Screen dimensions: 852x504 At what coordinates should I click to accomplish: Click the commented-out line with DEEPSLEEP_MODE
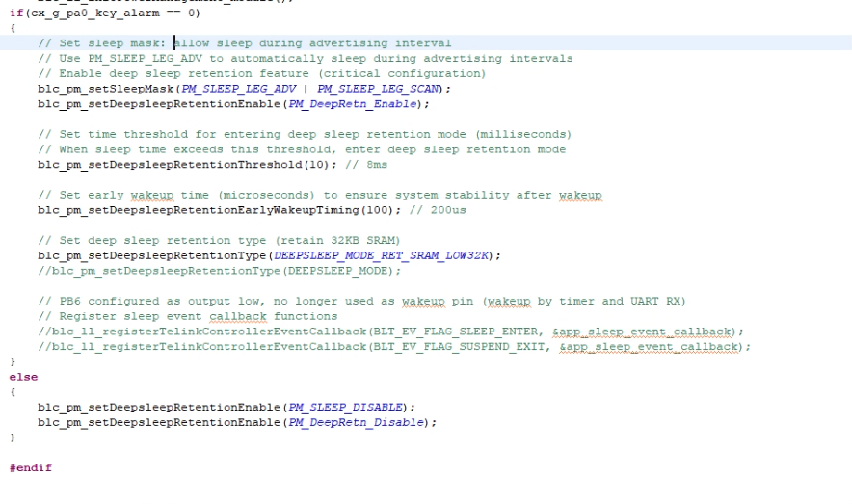219,271
